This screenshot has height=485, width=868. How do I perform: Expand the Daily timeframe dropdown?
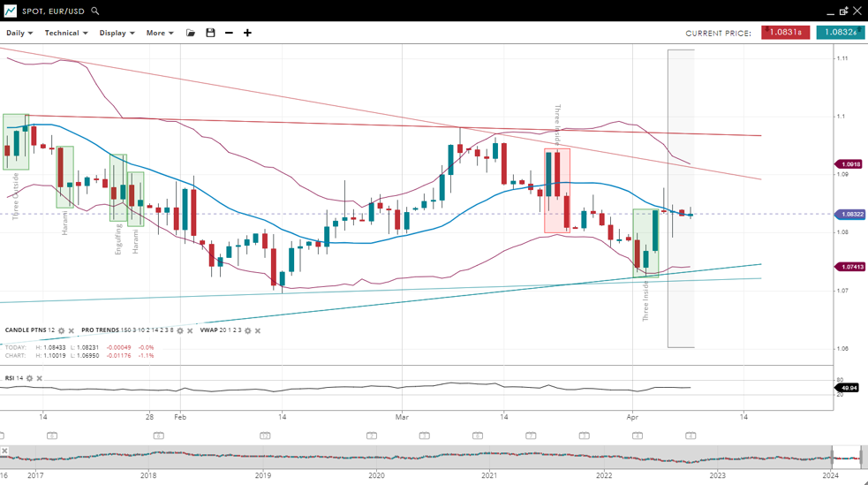(19, 33)
